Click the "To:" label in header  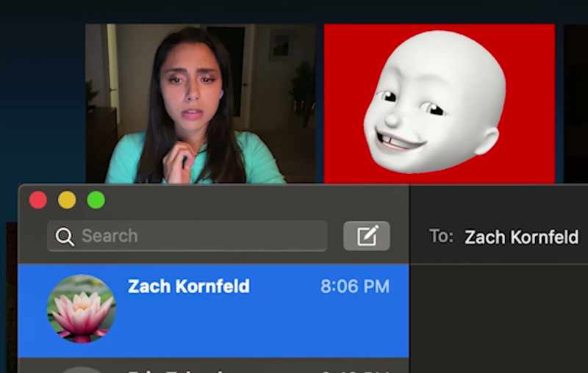click(x=441, y=236)
